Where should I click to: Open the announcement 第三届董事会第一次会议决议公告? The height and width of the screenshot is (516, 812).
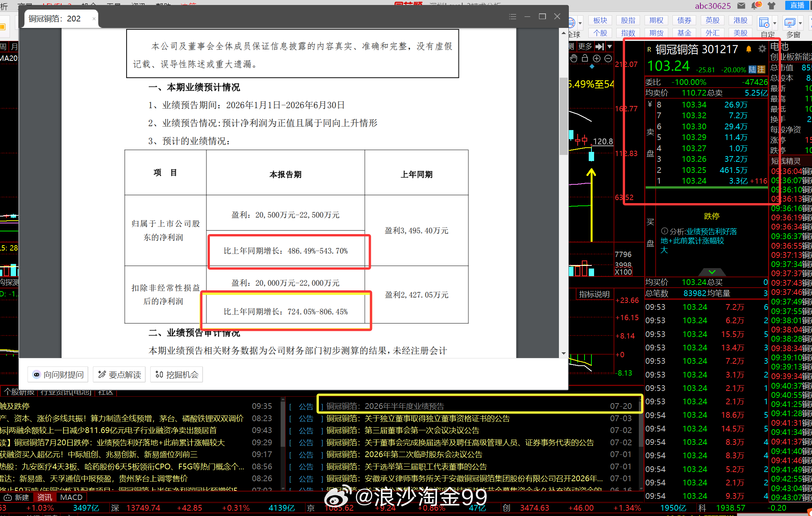point(403,430)
